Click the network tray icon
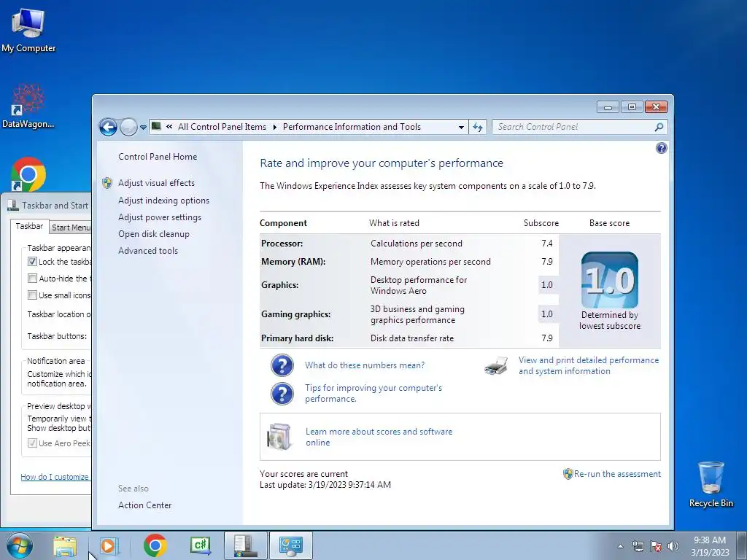Viewport: 747px width, 560px height. click(638, 546)
